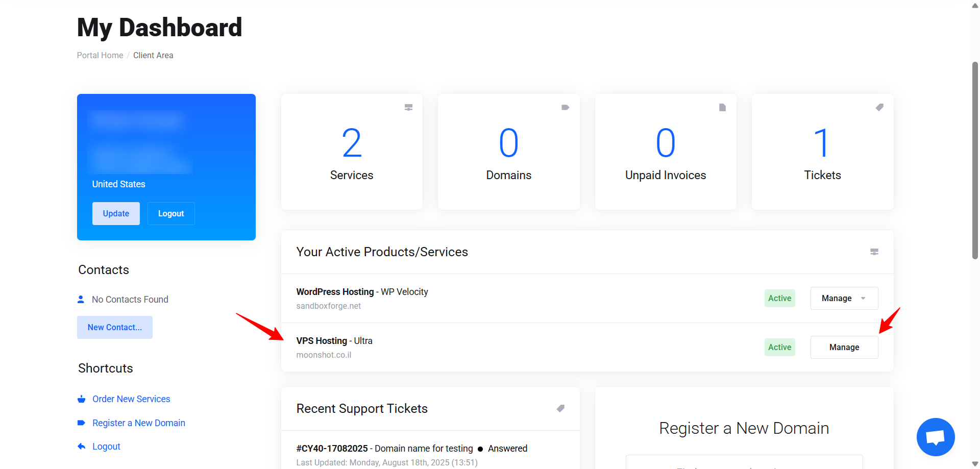
Task: Open the 1 Tickets summary card
Action: pos(823,152)
